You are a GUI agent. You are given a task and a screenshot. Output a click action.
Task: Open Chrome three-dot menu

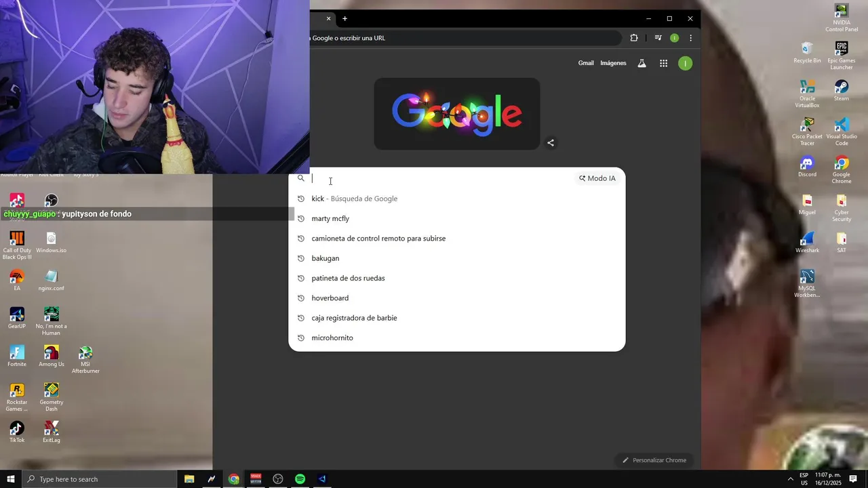(x=690, y=38)
